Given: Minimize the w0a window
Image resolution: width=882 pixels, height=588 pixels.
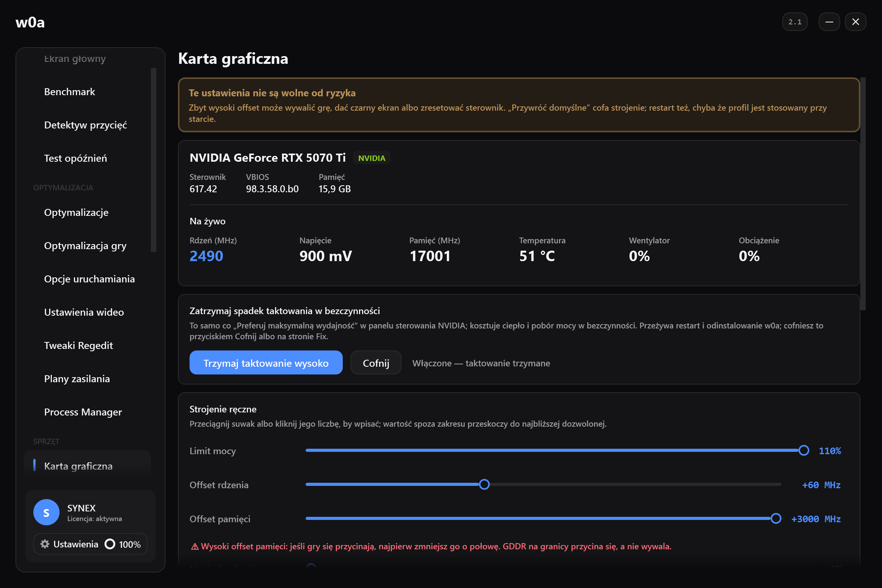Looking at the screenshot, I should pyautogui.click(x=829, y=22).
